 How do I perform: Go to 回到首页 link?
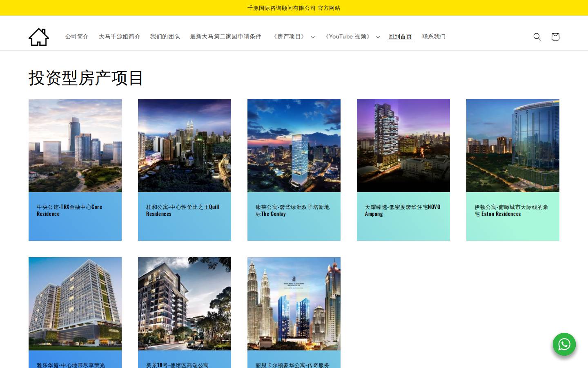tap(400, 37)
